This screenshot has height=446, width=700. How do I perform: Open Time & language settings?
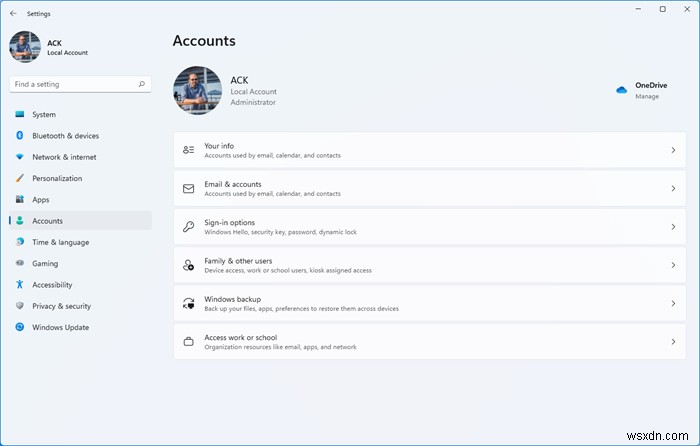pyautogui.click(x=80, y=242)
